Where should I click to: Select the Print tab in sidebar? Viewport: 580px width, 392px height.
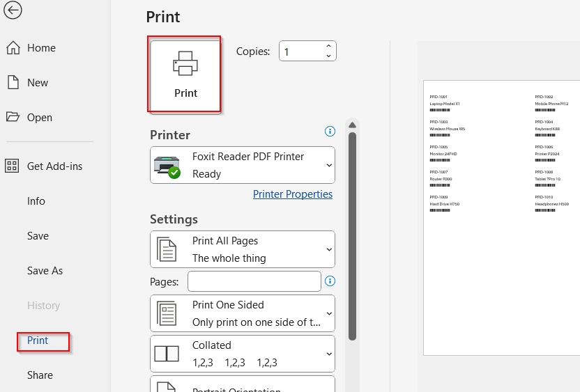[x=38, y=340]
